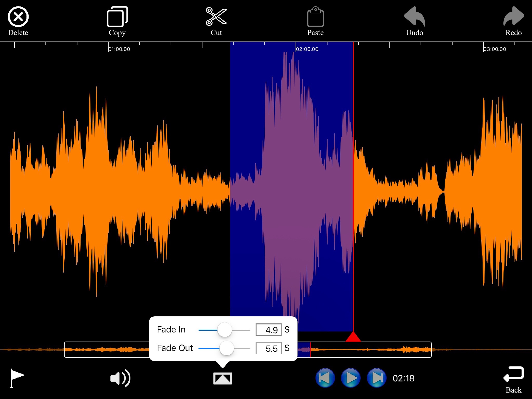This screenshot has height=399, width=532.
Task: Click the Fade In label
Action: 171,329
